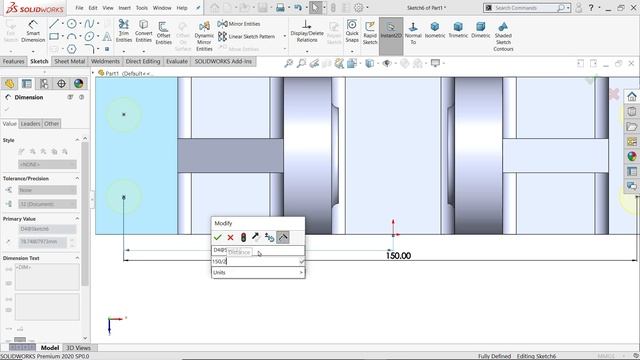The height and width of the screenshot is (360, 640).
Task: Open the Tolerance type None dropdown
Action: (x=47, y=190)
